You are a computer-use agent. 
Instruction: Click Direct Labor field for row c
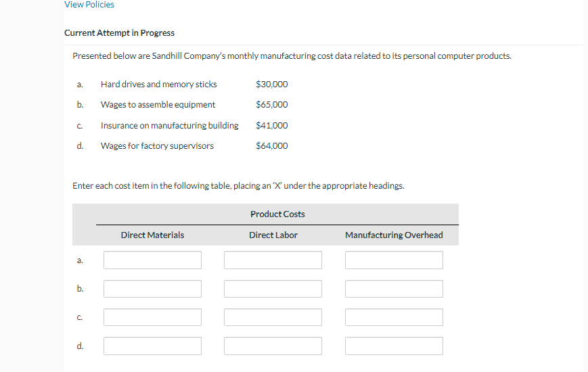[273, 317]
